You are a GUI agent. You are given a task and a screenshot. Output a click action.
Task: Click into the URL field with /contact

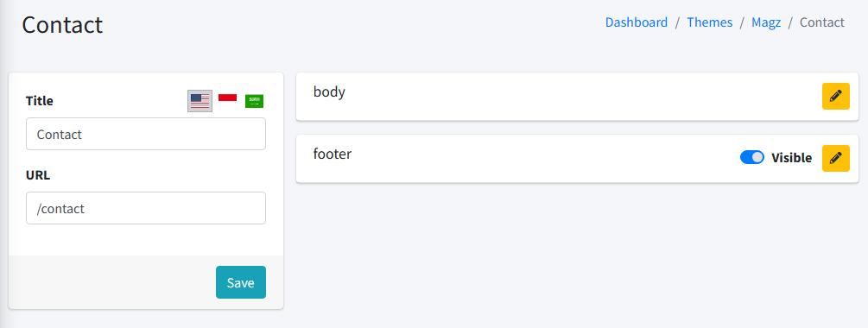coord(146,209)
